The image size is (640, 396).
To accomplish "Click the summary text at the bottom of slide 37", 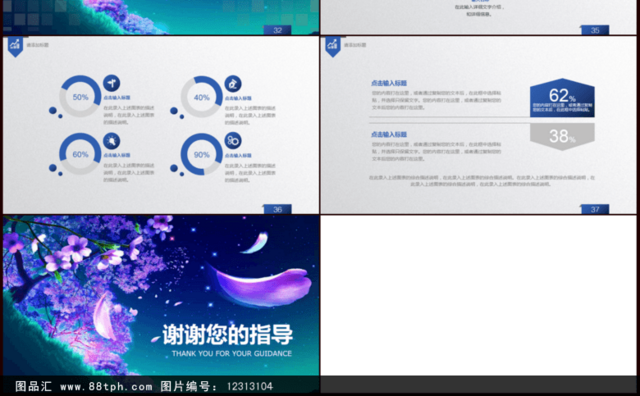I will (x=482, y=181).
